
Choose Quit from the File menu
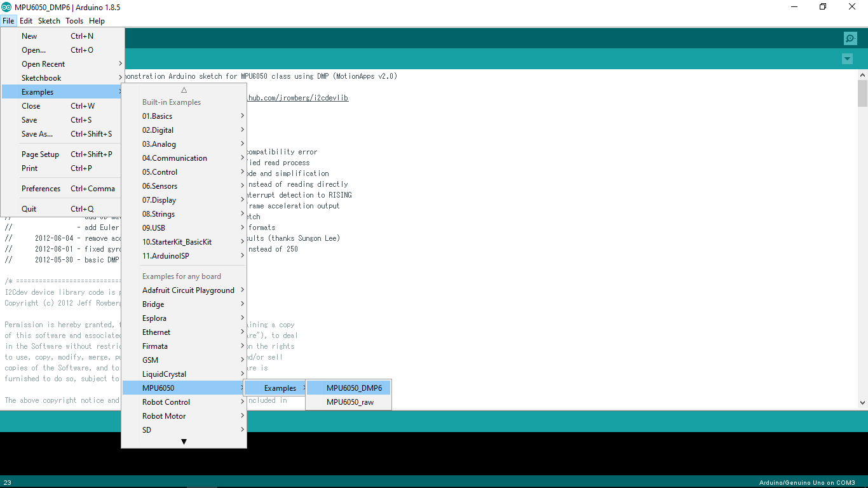[x=62, y=208]
